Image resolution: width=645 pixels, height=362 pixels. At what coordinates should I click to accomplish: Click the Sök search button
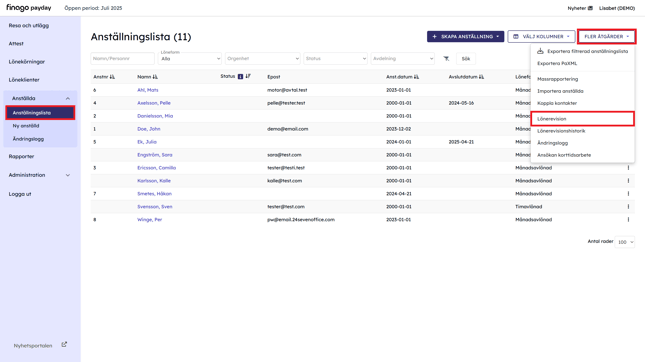466,59
